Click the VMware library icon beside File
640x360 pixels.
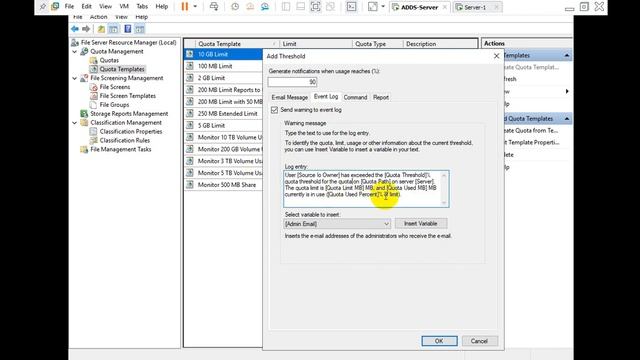click(55, 7)
